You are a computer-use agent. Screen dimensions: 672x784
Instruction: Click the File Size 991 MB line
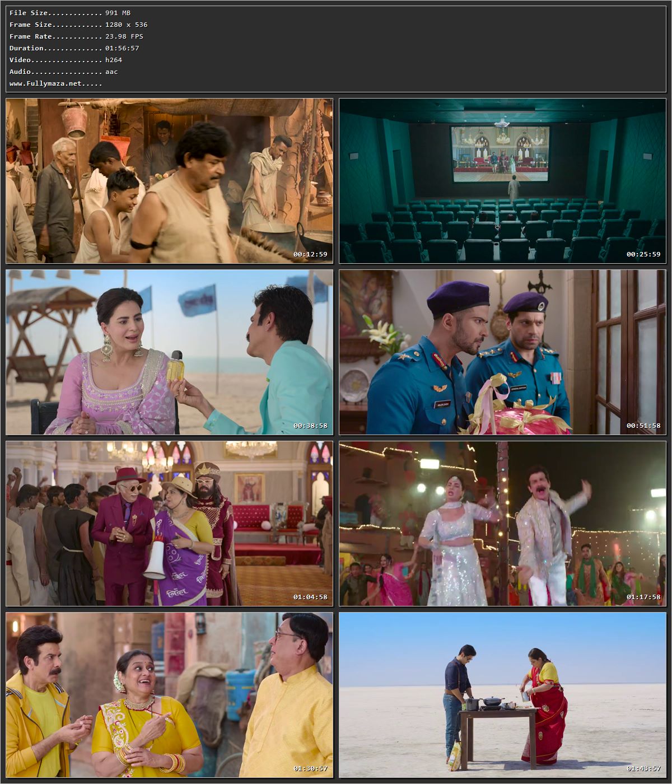(71, 13)
